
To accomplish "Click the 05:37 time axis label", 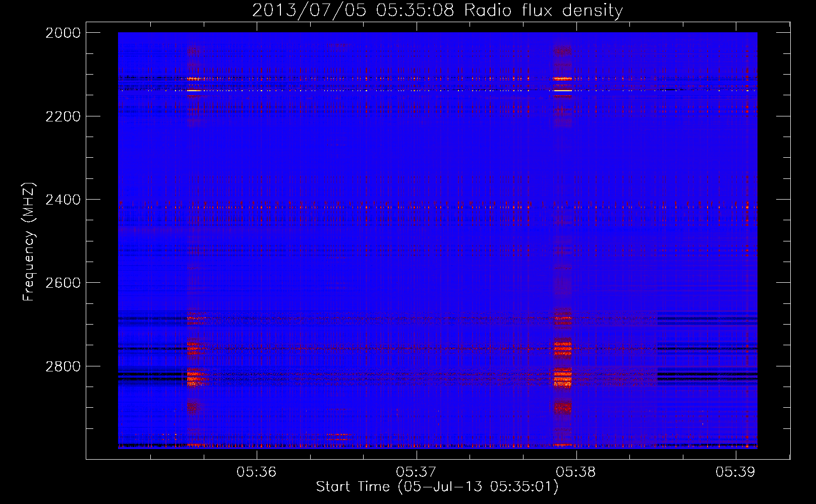I will pyautogui.click(x=416, y=472).
